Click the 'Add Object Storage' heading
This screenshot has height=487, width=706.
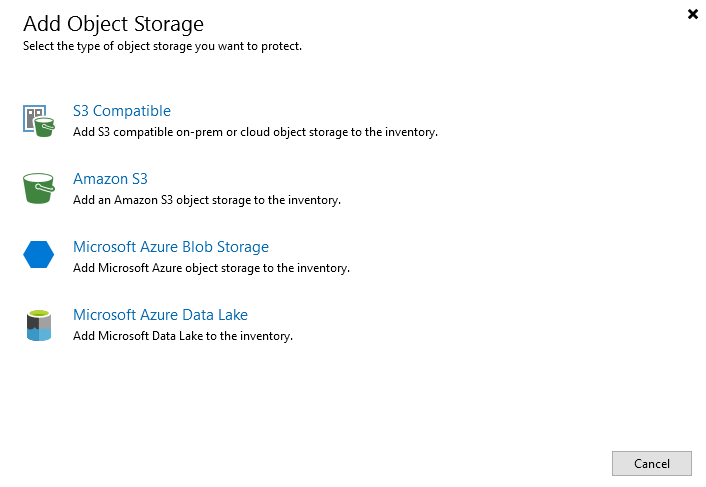click(x=113, y=24)
